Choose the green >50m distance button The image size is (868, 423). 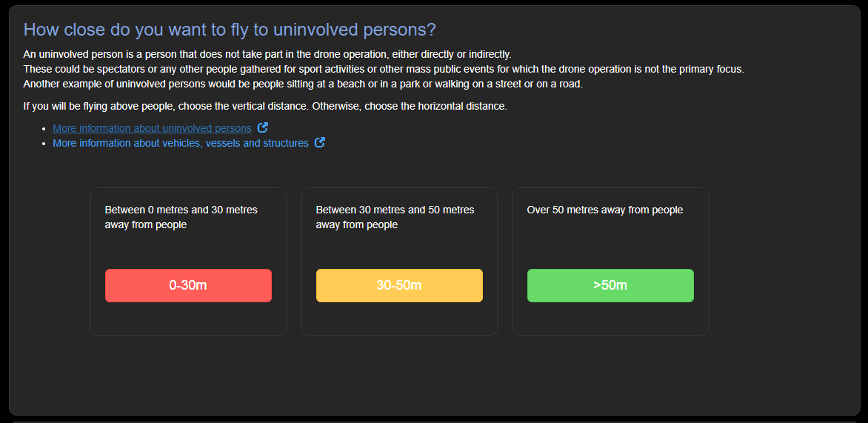(610, 286)
